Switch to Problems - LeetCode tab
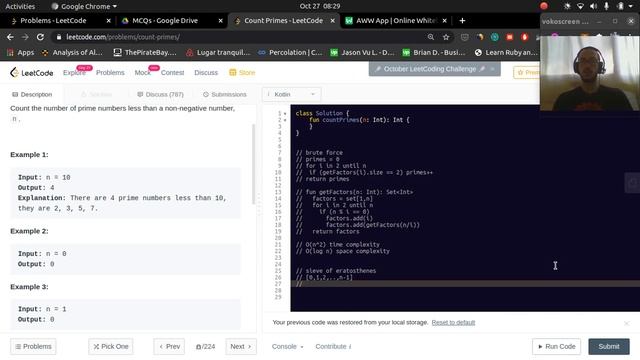This screenshot has height=360, width=640. 53,21
